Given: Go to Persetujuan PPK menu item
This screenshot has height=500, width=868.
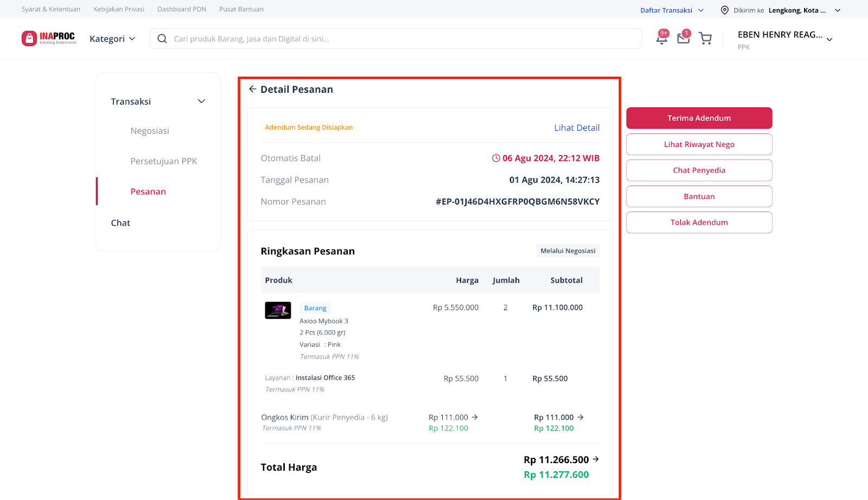Looking at the screenshot, I should point(163,161).
